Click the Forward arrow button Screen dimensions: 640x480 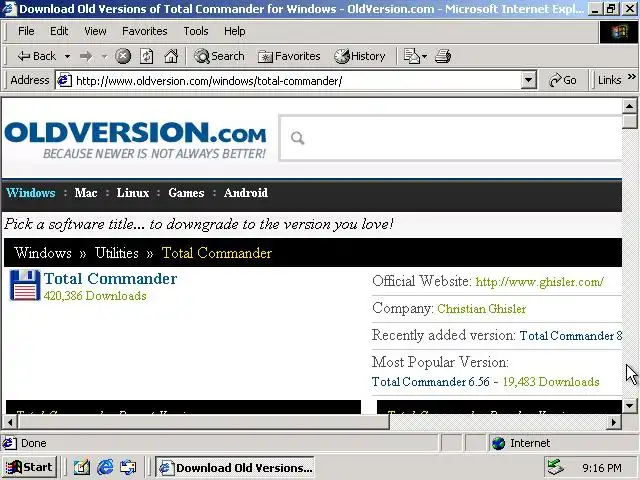[86, 56]
